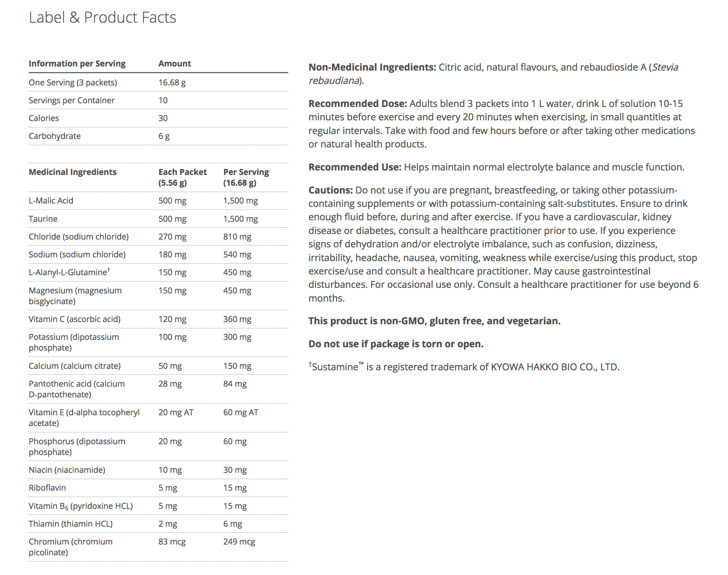Click the Niacin (niacinamide) ingredient label
728x575 pixels.
tap(67, 470)
